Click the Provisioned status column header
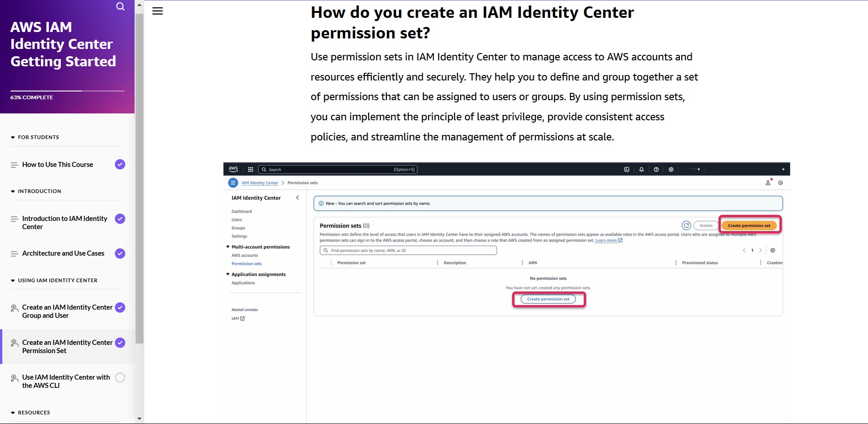The image size is (868, 424). tap(700, 263)
